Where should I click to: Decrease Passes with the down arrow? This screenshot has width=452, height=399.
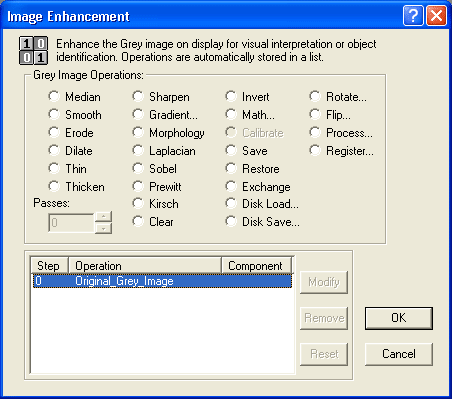(104, 228)
